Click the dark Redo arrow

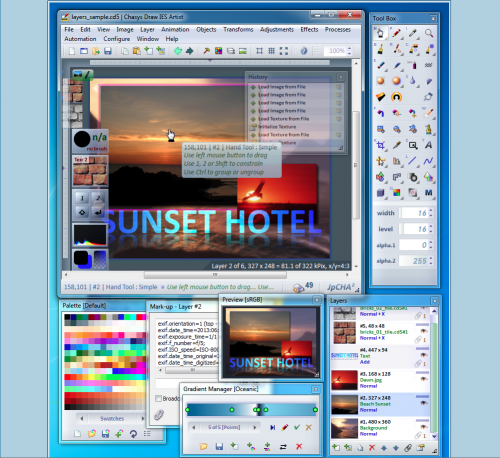click(189, 51)
